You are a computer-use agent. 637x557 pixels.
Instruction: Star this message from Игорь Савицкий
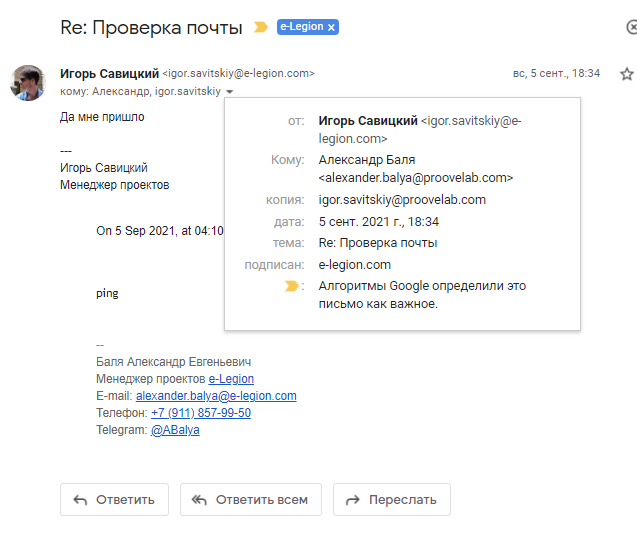click(627, 74)
